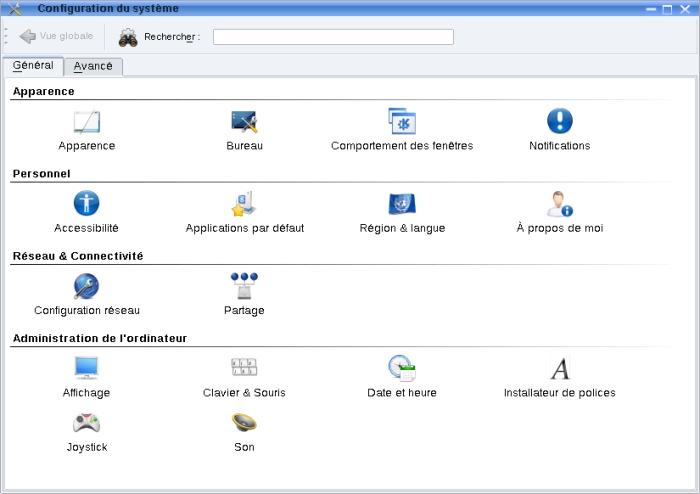700x494 pixels.
Task: Open the Partage sharing module
Action: pyautogui.click(x=244, y=288)
